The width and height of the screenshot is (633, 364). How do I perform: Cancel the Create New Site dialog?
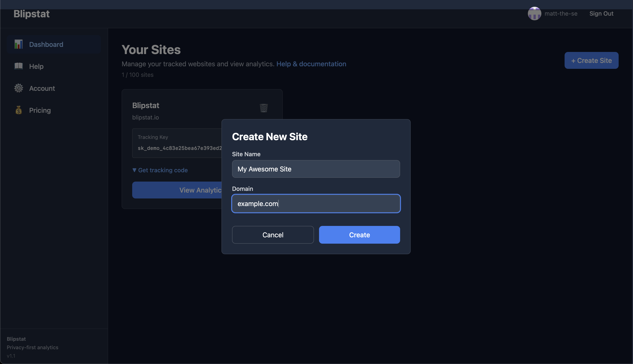[273, 235]
